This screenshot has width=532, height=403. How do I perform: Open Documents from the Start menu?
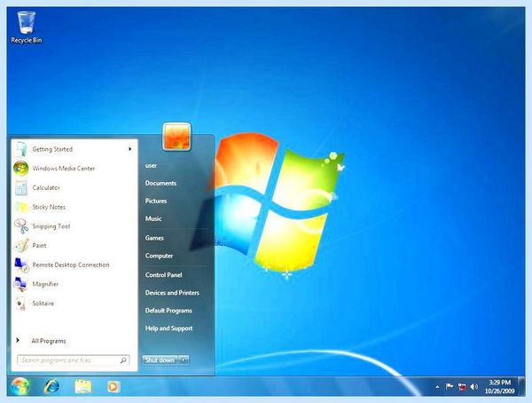(x=160, y=183)
